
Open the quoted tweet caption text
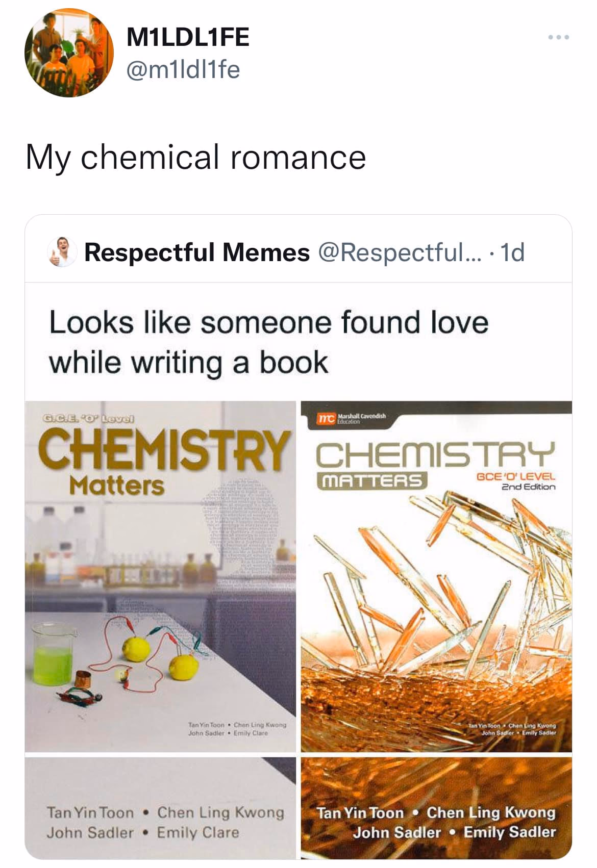point(268,342)
